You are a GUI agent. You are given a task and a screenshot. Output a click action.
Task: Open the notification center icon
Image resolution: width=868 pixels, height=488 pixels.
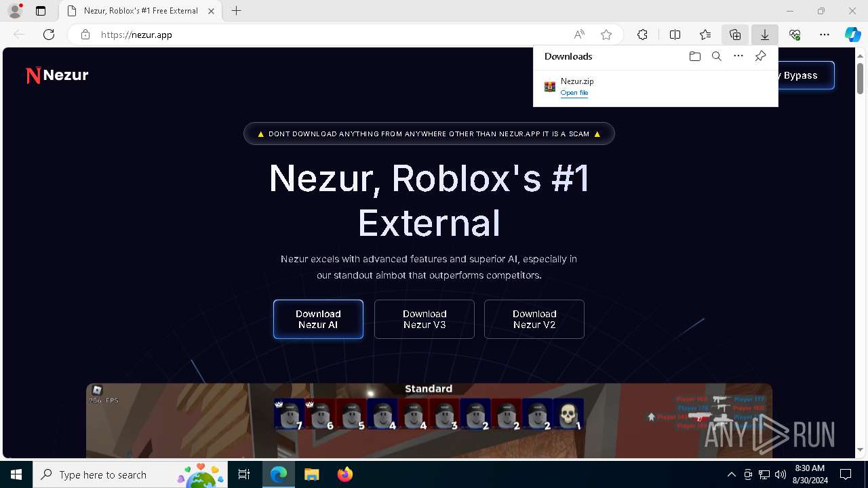846,474
